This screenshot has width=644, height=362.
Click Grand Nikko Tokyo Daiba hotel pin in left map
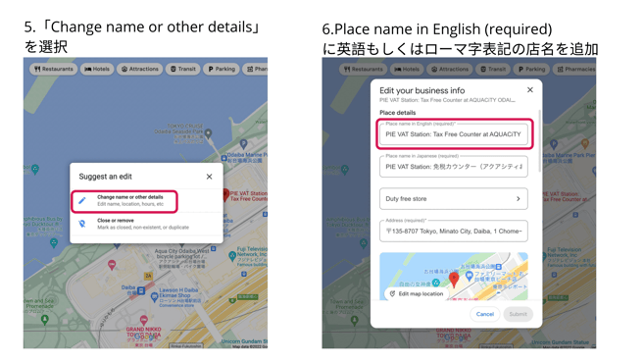coord(143,320)
